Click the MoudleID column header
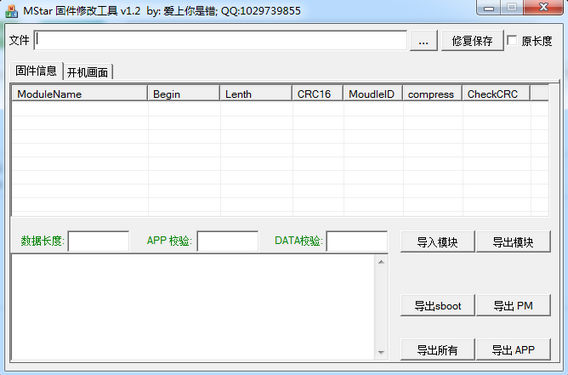Screen dimensions: 568x375 point(373,94)
